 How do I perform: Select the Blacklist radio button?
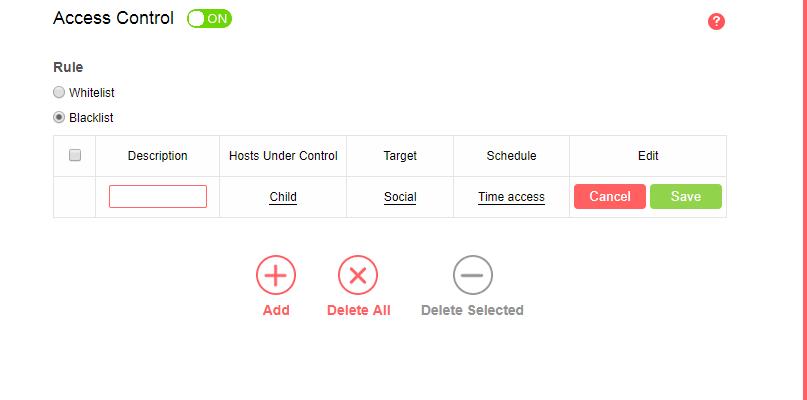tap(59, 117)
